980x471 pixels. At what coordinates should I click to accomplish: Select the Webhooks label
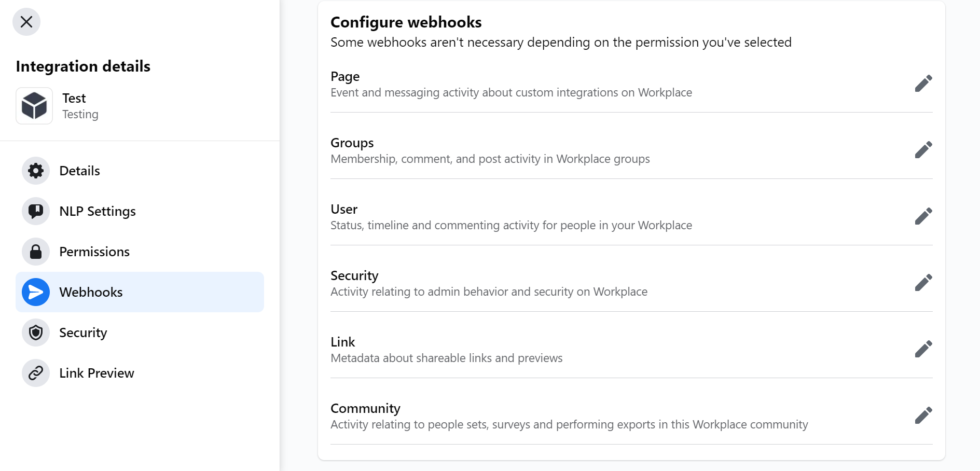[x=91, y=292]
